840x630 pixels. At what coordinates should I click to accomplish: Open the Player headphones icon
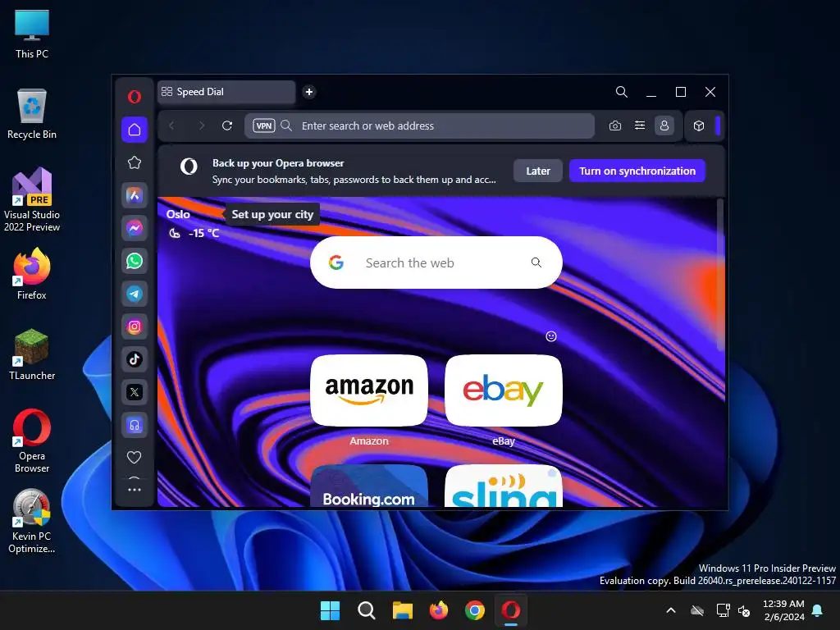(x=135, y=426)
